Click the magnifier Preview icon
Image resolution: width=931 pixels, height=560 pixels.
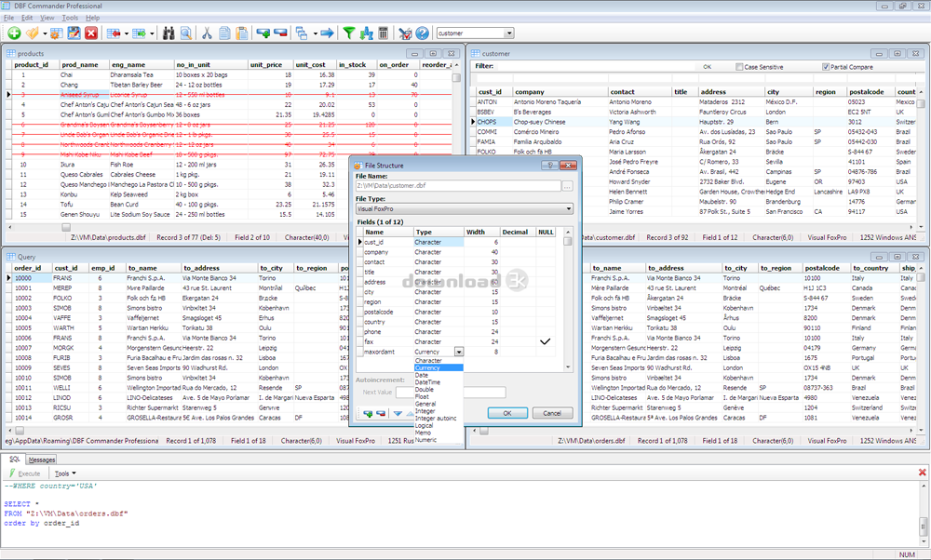(x=186, y=33)
